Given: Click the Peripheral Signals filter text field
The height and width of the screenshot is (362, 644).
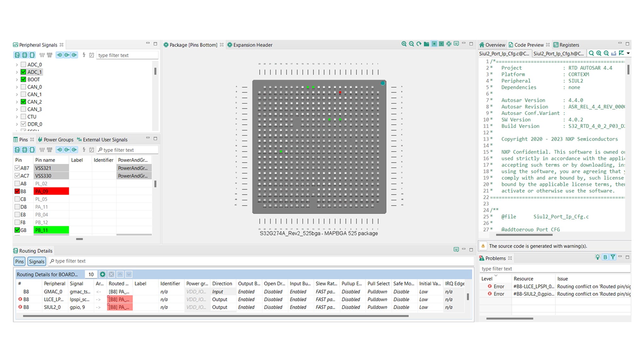Looking at the screenshot, I should 127,55.
